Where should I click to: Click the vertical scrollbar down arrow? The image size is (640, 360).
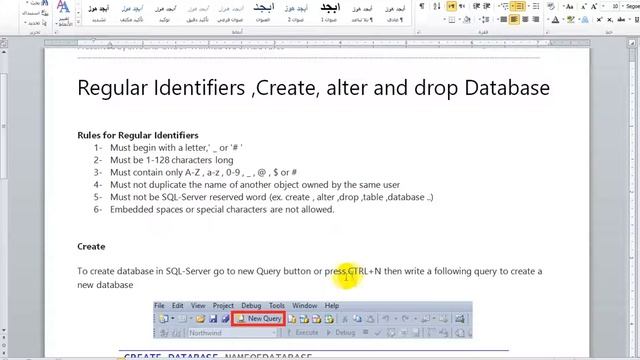[4, 330]
